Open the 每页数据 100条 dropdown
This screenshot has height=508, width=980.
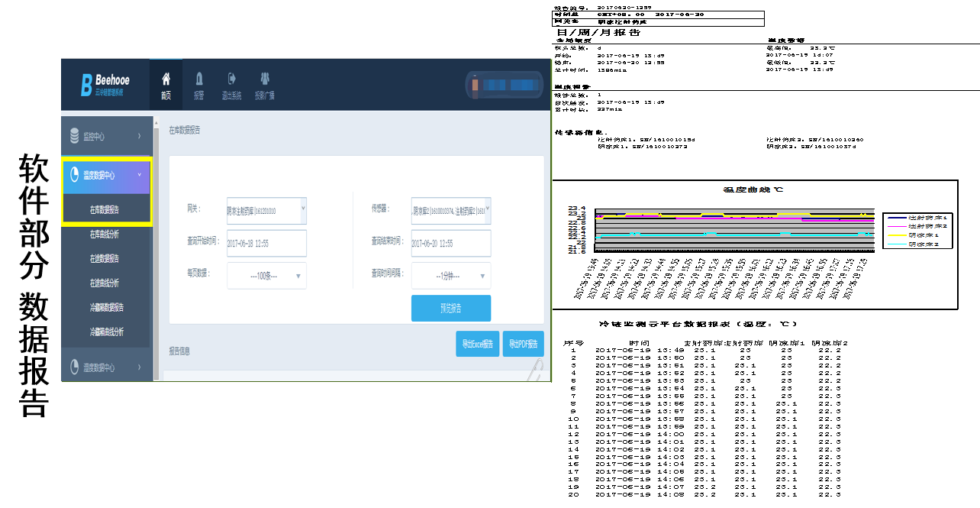[266, 276]
